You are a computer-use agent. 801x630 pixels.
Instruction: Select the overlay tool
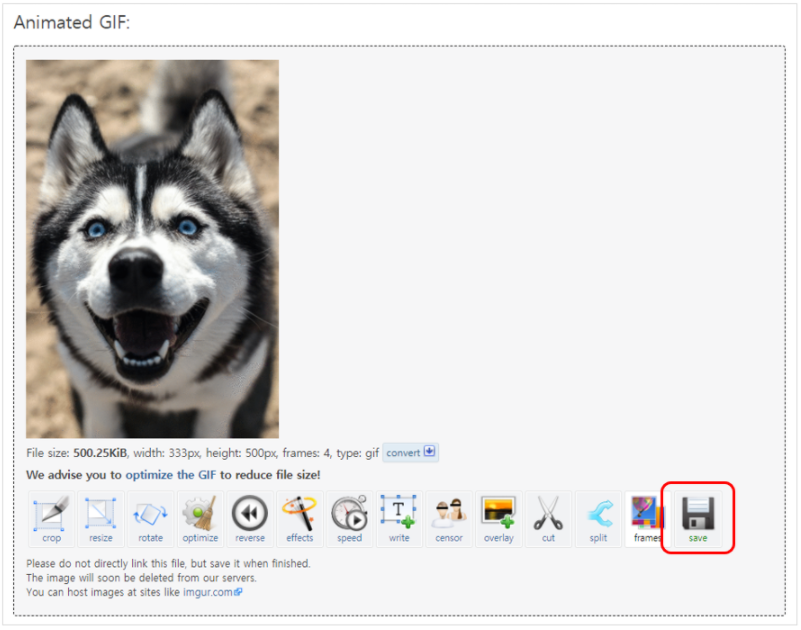499,519
